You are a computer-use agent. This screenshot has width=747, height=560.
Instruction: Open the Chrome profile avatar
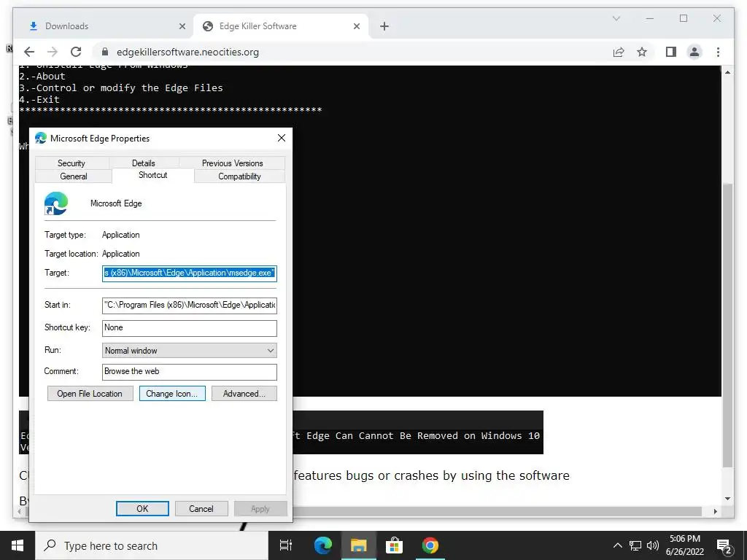(x=694, y=52)
